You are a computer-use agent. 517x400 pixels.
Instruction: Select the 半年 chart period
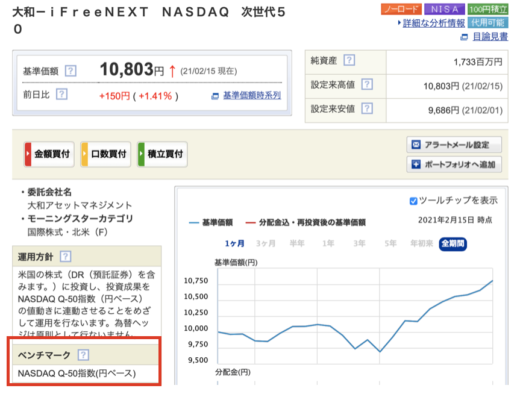click(x=297, y=244)
